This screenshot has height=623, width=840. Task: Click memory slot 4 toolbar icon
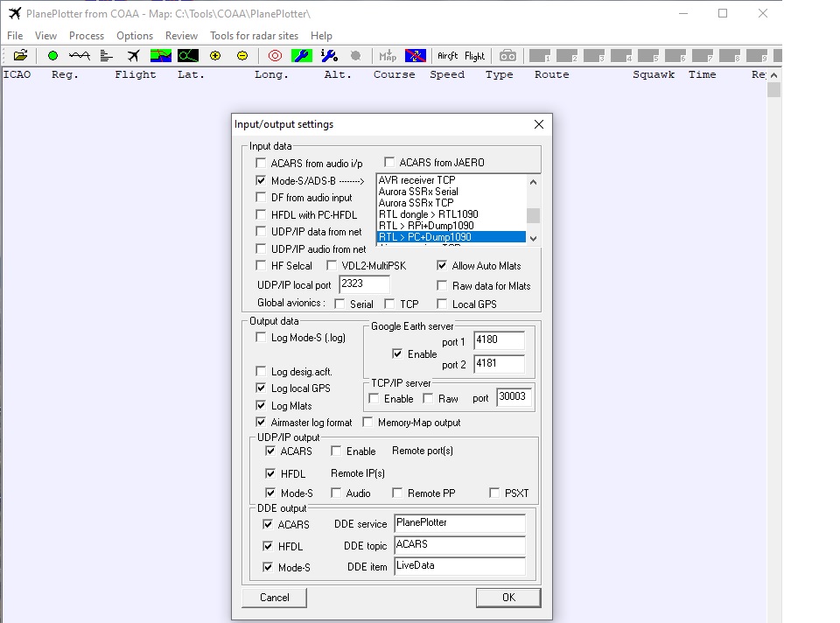coord(621,56)
